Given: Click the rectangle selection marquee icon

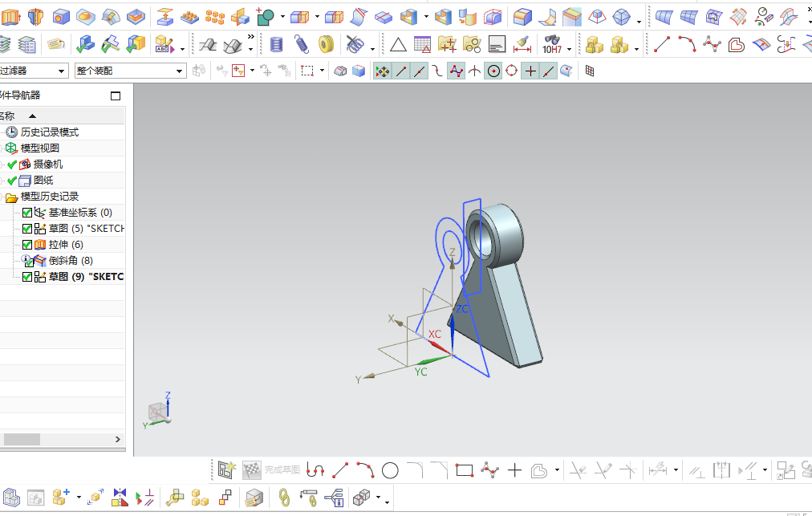Looking at the screenshot, I should [x=307, y=71].
